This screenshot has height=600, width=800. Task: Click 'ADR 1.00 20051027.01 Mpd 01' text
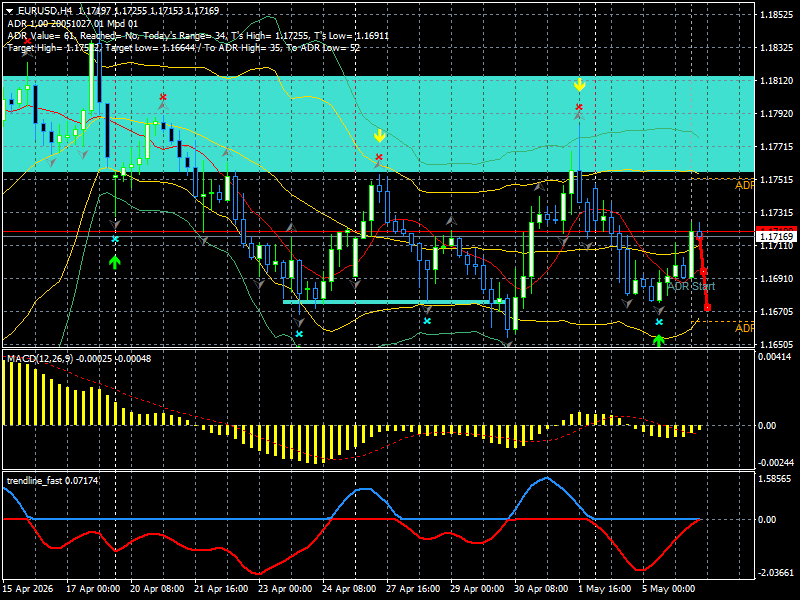click(x=72, y=23)
